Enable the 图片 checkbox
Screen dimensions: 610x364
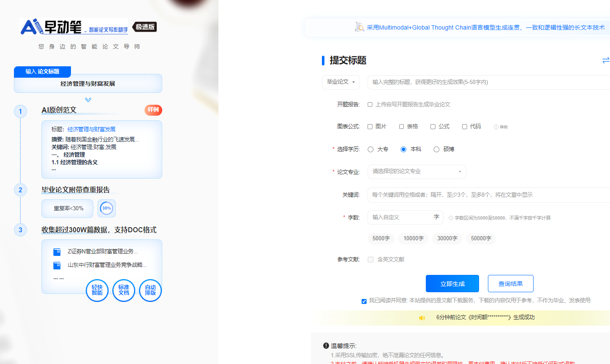370,126
